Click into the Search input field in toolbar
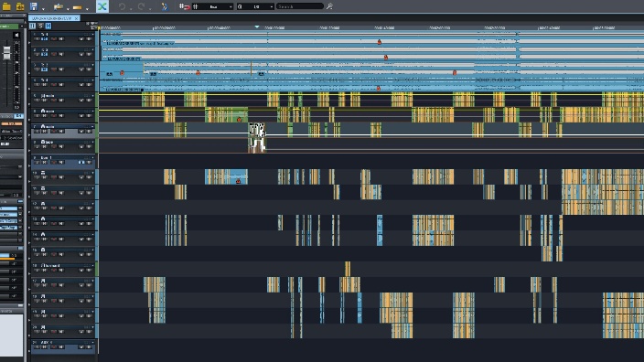The image size is (644, 362). (x=300, y=6)
